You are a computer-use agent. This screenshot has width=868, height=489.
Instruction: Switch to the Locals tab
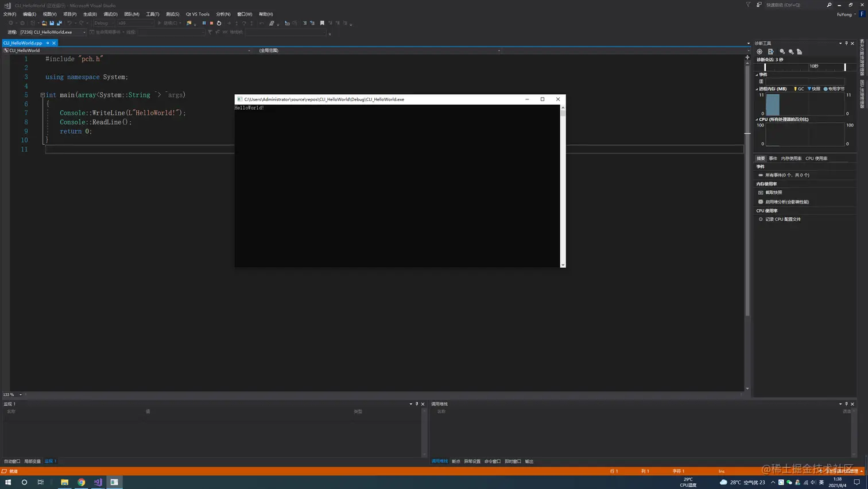[x=32, y=461]
